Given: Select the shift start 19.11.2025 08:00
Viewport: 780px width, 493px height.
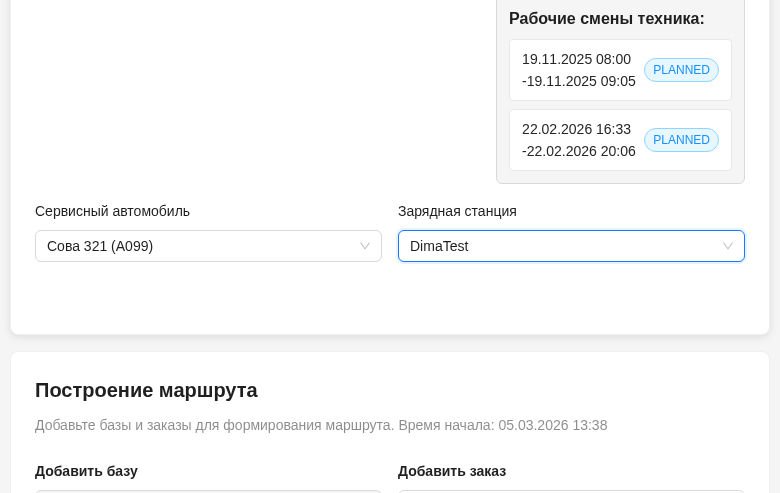Looking at the screenshot, I should (576, 59).
